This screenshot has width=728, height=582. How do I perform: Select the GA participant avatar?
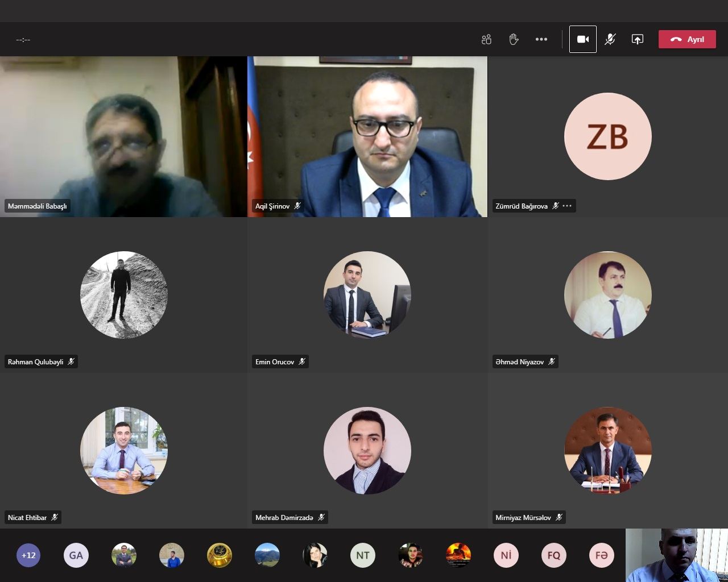pyautogui.click(x=76, y=555)
